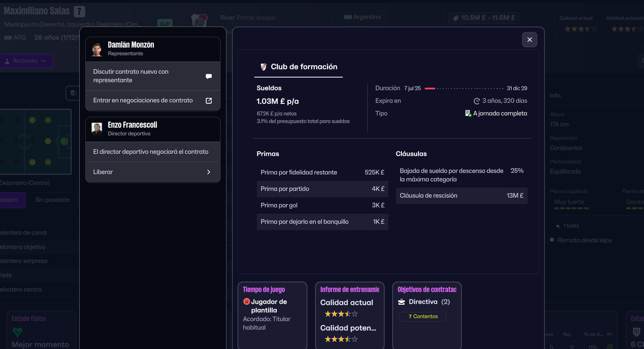Click the Enzo Francescoli name
Image resolution: width=644 pixels, height=349 pixels.
click(132, 125)
